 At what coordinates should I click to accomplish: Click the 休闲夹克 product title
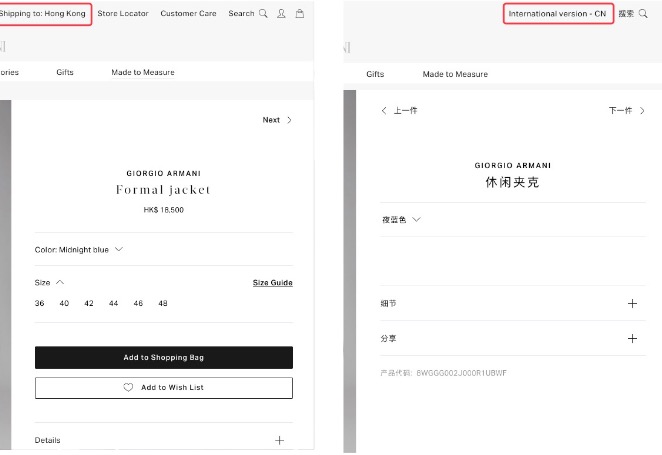513,182
